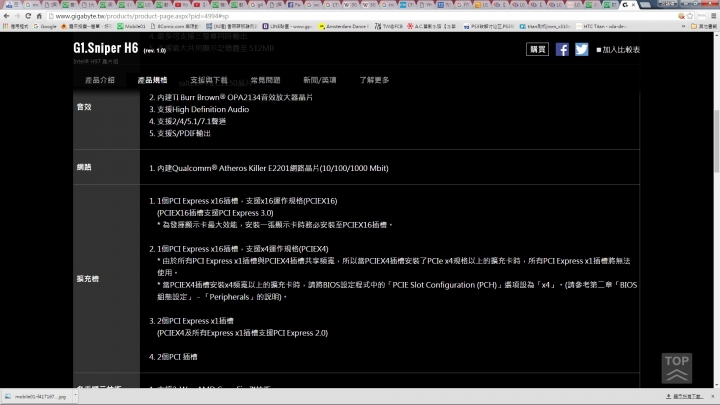Viewport: 720px width, 405px height.
Task: Click the popup-blocked icon in the address bar
Action: pyautogui.click(x=681, y=16)
